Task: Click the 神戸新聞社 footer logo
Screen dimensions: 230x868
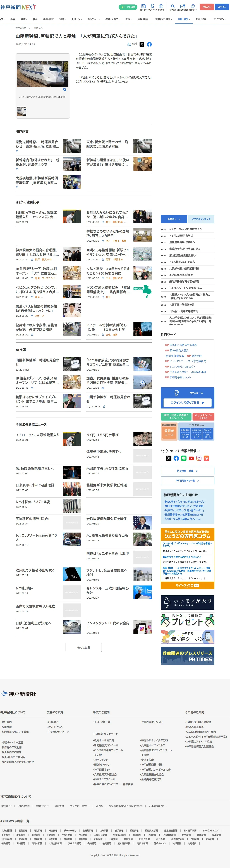Action: (18, 694)
